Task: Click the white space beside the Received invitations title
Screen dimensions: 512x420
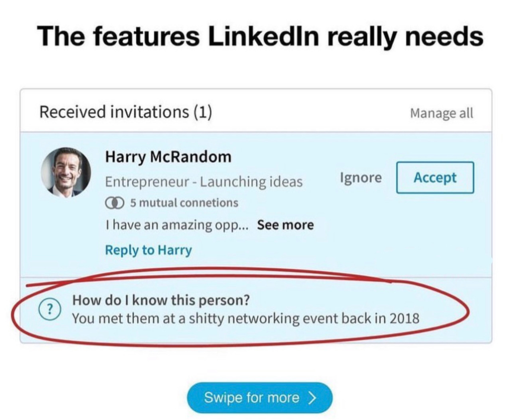Action: (310, 112)
